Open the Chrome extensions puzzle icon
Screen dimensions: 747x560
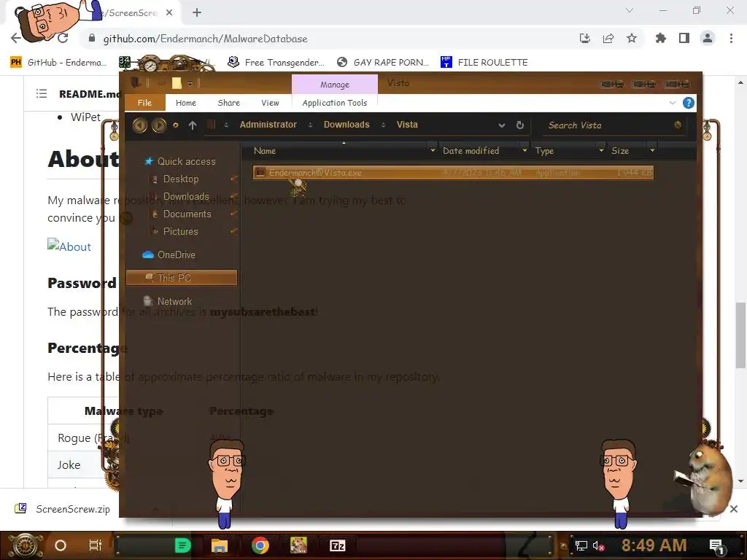click(660, 38)
